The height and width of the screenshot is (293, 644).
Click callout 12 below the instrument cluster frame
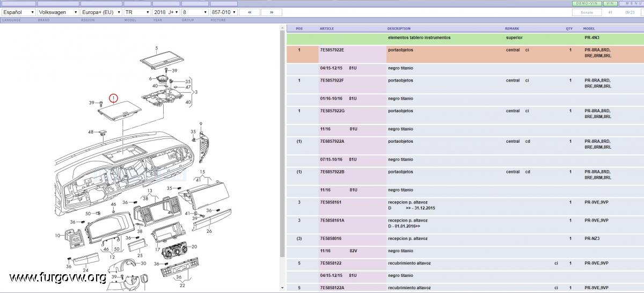(112, 257)
